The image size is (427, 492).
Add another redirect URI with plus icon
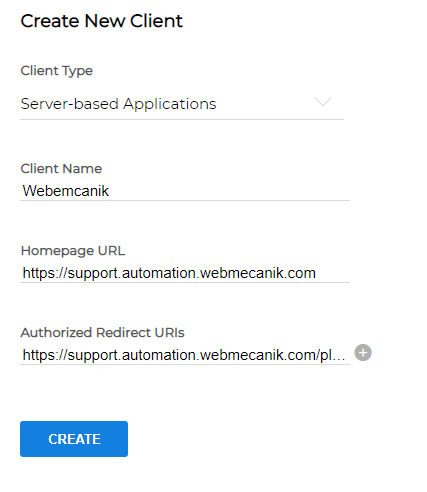pyautogui.click(x=363, y=353)
